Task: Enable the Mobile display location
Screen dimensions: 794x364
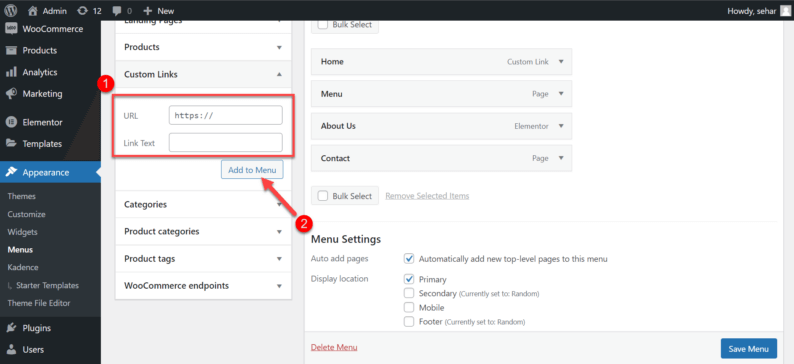Action: (x=409, y=307)
